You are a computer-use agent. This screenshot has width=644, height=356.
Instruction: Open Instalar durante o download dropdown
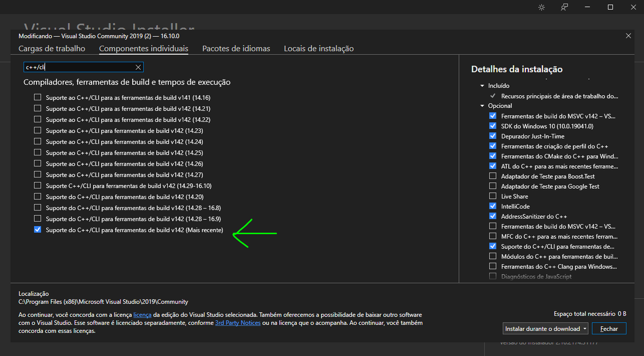tap(546, 329)
